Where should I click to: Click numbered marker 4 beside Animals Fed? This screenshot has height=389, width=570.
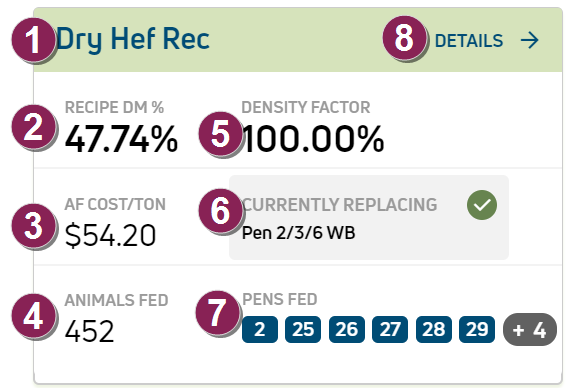coord(33,316)
